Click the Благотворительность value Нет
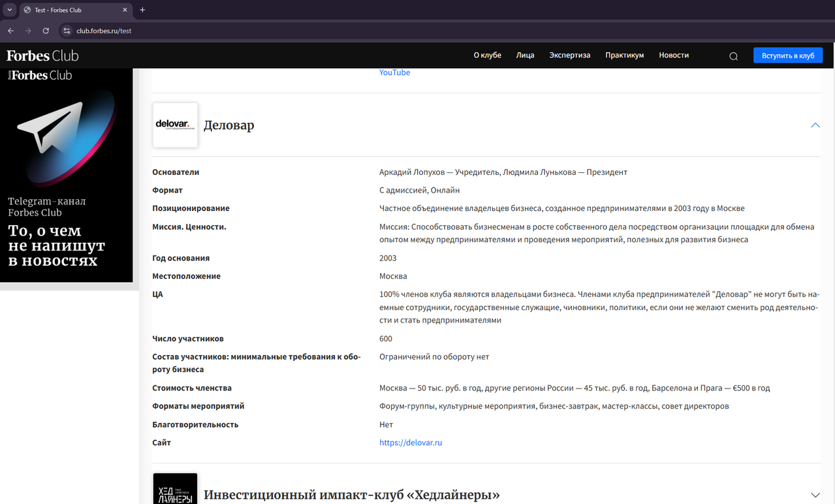Screen dimensions: 835x504 click(x=386, y=425)
